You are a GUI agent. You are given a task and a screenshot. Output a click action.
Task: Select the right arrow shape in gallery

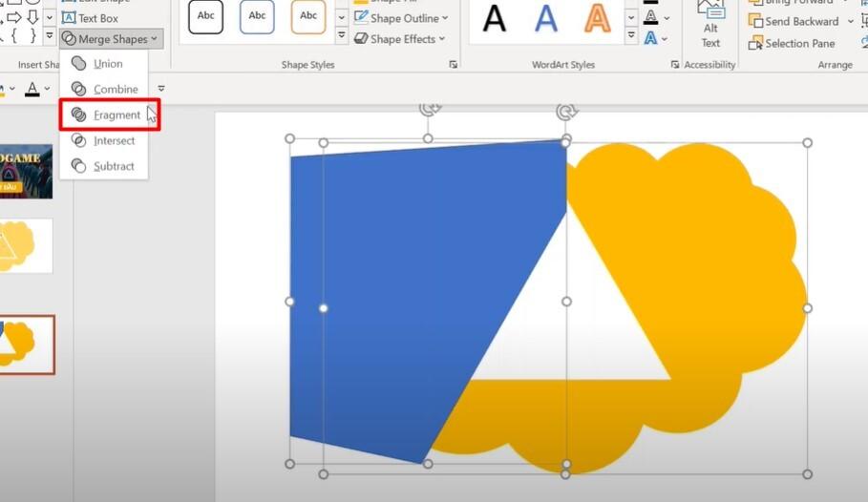point(14,18)
